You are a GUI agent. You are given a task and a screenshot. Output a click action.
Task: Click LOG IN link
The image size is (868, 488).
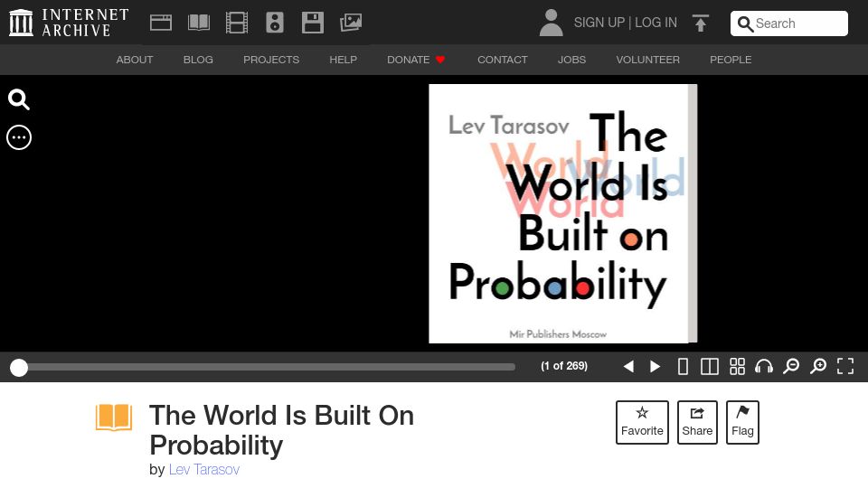[656, 23]
